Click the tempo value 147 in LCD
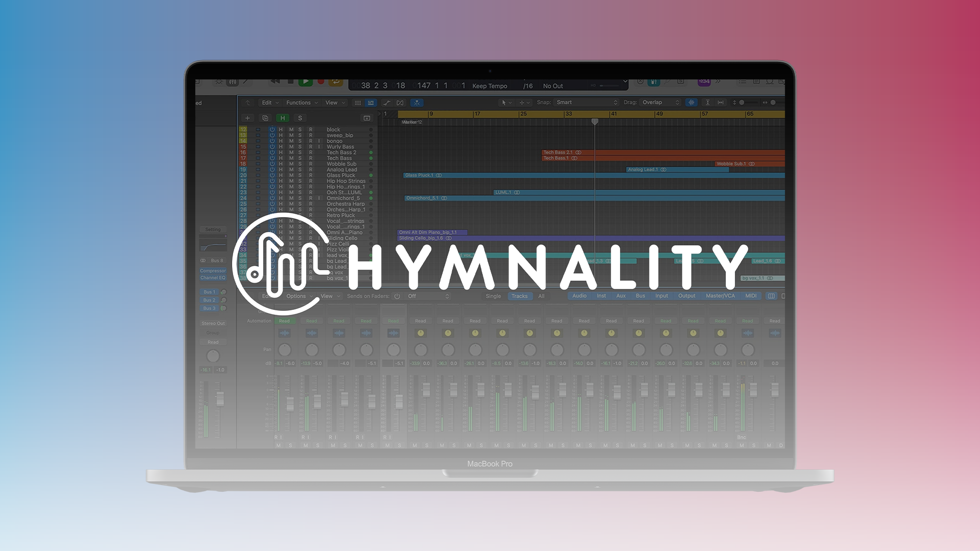Screen dimensions: 980x551 [423, 86]
